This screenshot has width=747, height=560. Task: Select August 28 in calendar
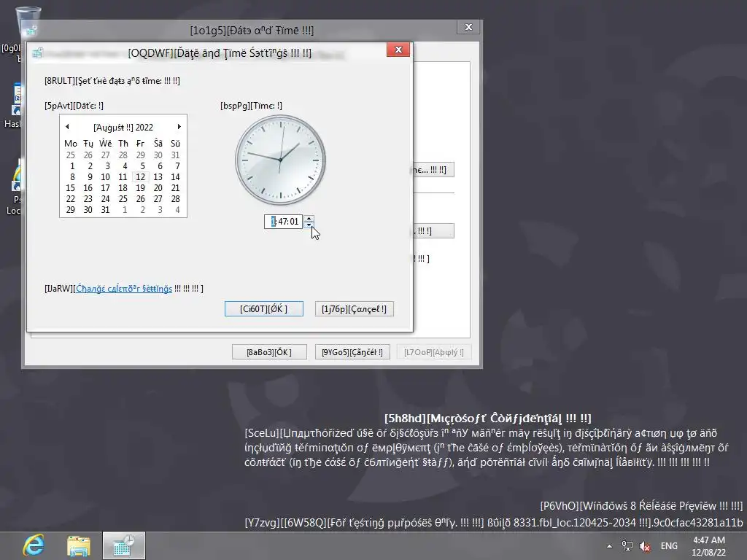175,199
